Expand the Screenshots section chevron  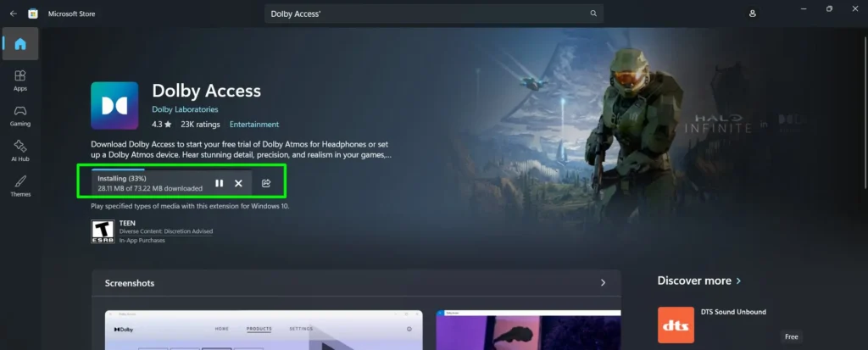pos(603,283)
